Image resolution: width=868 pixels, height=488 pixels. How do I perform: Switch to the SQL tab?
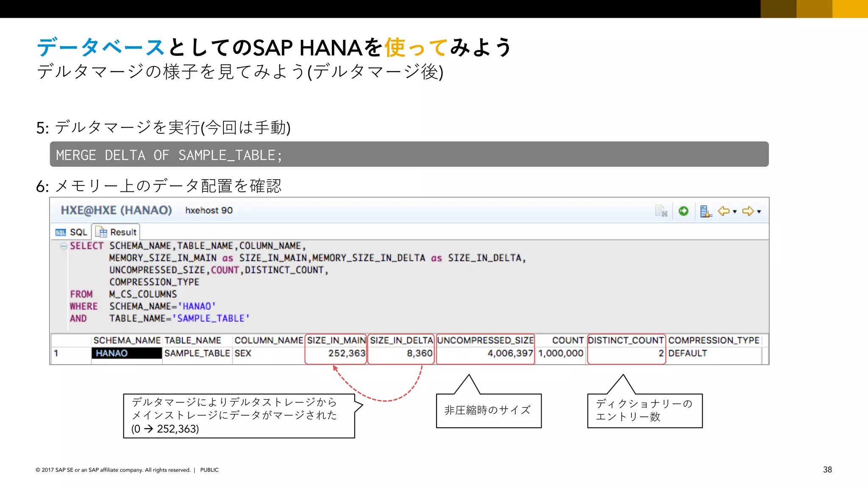click(71, 232)
